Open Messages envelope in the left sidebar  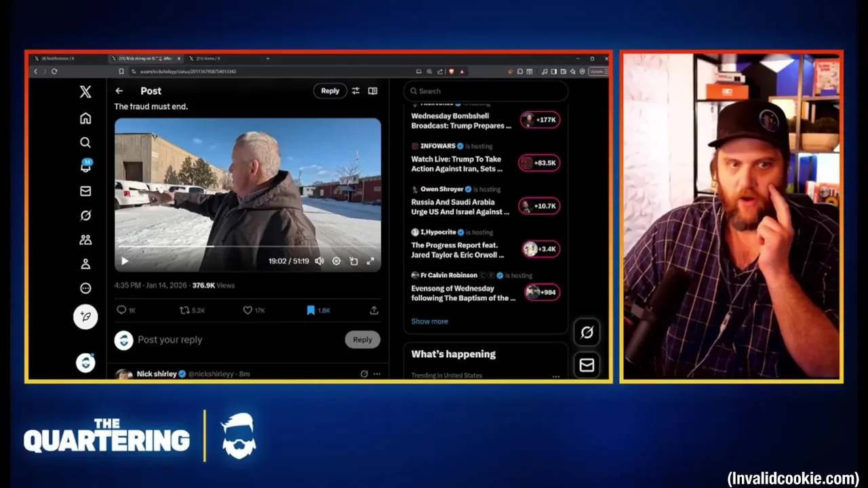[x=85, y=191]
